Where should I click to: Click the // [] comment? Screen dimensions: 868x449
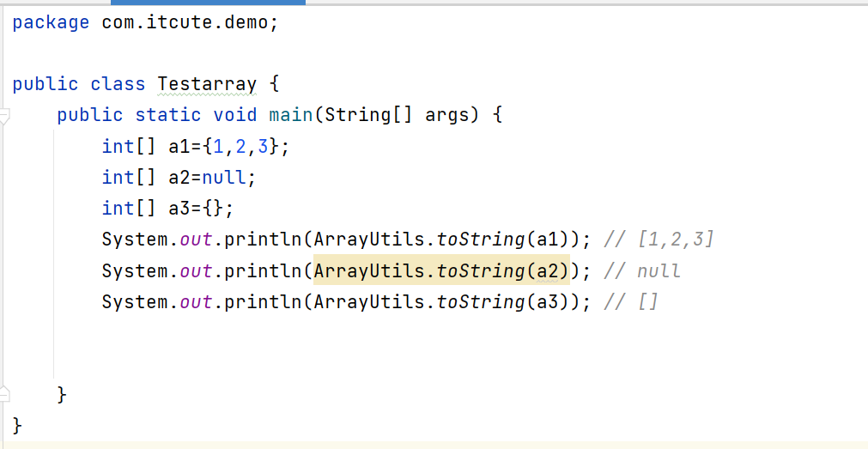point(630,302)
